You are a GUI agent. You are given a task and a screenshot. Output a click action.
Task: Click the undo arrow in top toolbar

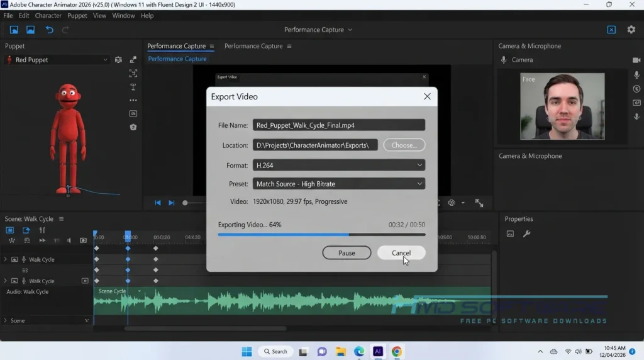pyautogui.click(x=49, y=30)
